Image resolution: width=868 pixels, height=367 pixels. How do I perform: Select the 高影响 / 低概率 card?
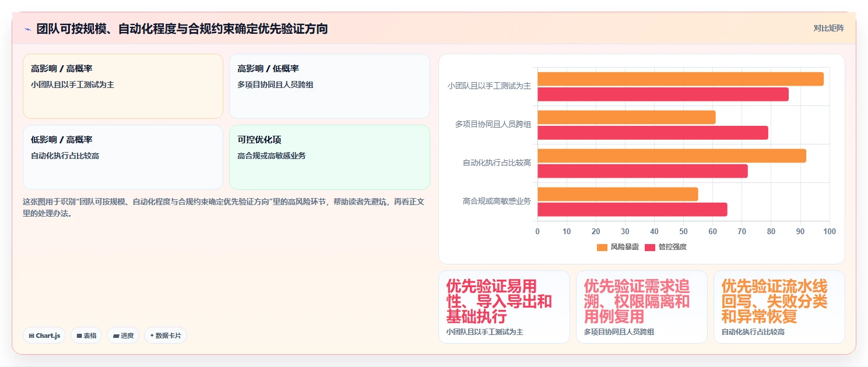click(x=329, y=86)
